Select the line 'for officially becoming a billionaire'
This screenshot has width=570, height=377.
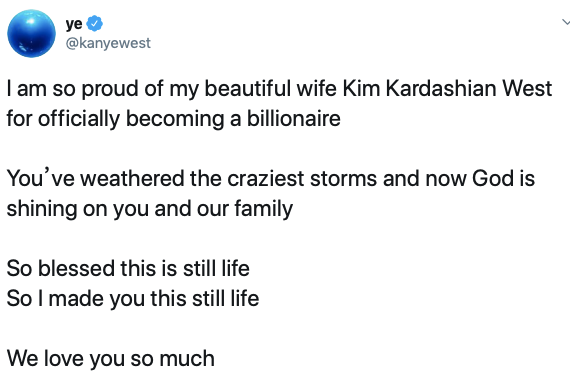click(174, 119)
